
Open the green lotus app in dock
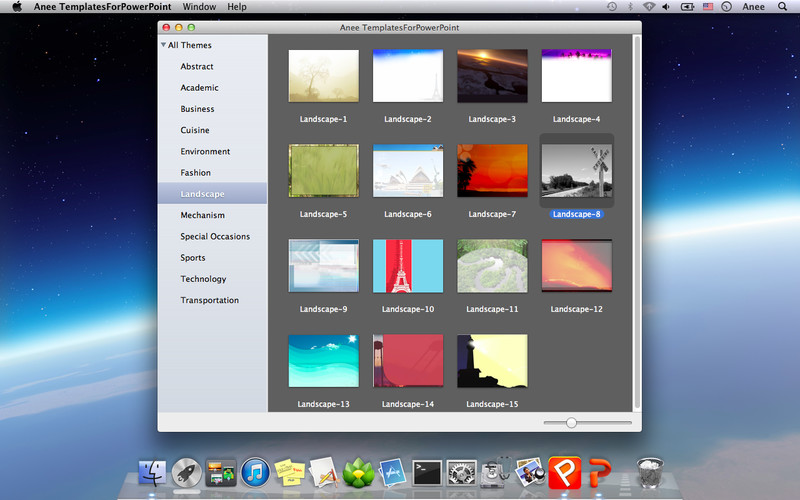[x=358, y=473]
